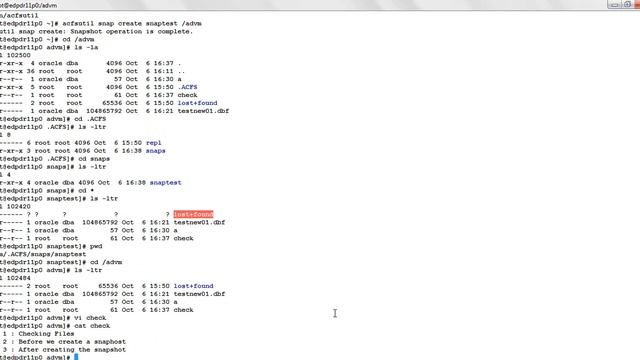
Task: Click the '/.ACFS/snaps/snaptest' path output
Action: pyautogui.click(x=43, y=254)
